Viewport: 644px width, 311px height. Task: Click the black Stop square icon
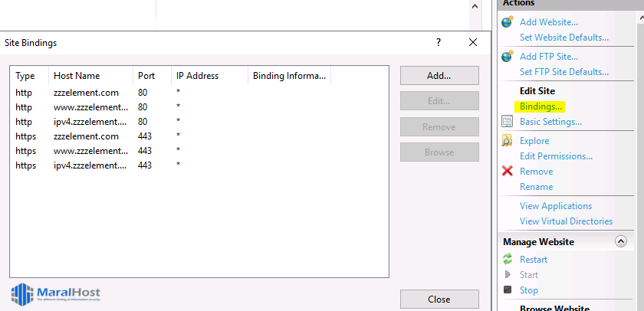[507, 290]
